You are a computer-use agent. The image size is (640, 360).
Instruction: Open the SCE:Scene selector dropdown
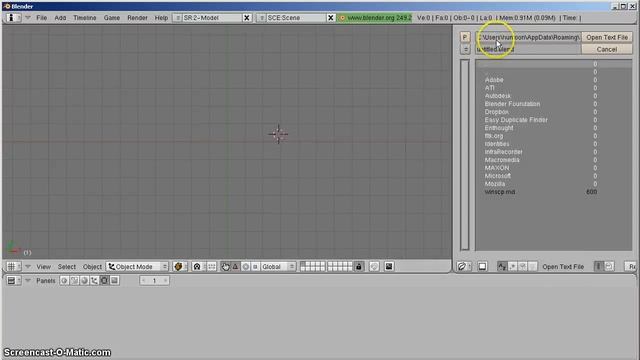coord(262,18)
